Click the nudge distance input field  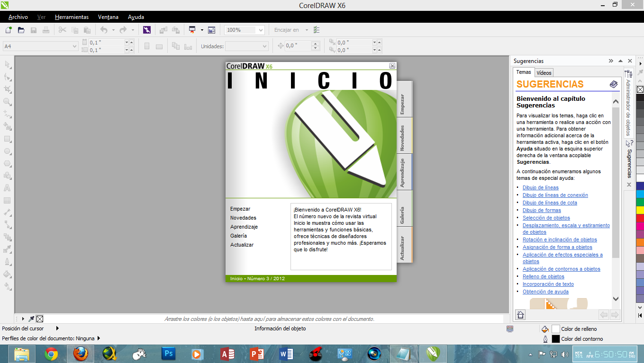[298, 46]
